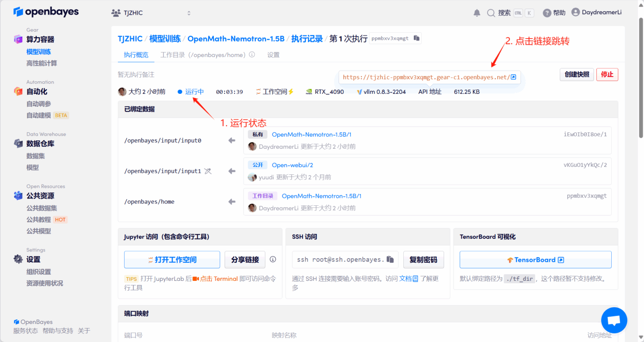Open the chat support bubble
644x342 pixels.
coord(614,320)
